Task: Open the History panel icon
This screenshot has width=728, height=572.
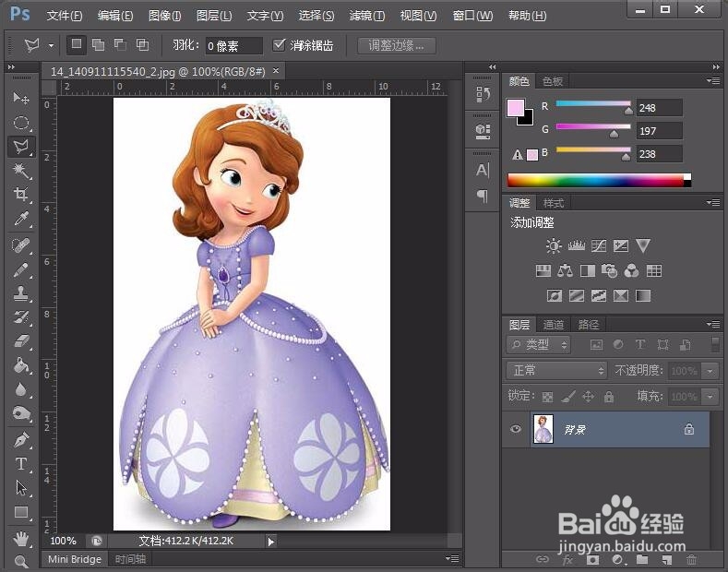Action: (483, 94)
